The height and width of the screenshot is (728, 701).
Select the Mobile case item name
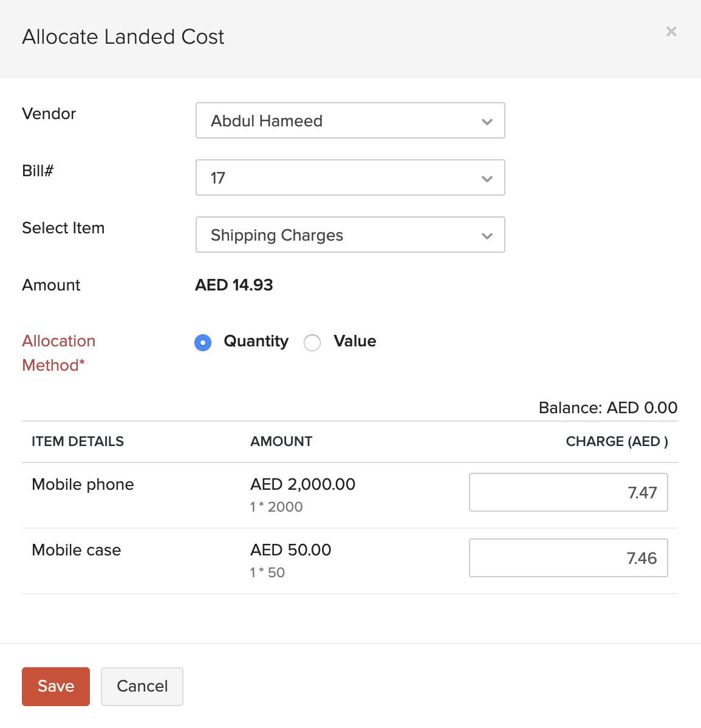[76, 550]
